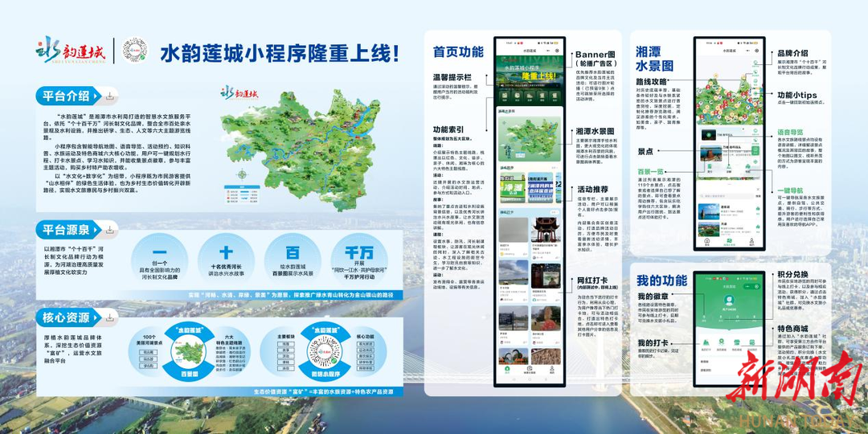The width and height of the screenshot is (868, 434).
Task: Play the video thumbnail on the map phone
Action: click(709, 134)
